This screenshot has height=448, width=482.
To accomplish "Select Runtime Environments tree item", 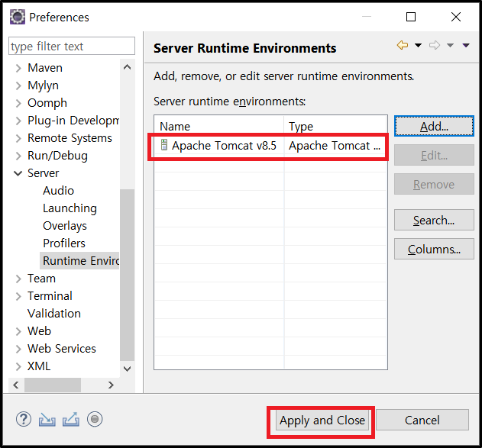I will (x=81, y=261).
